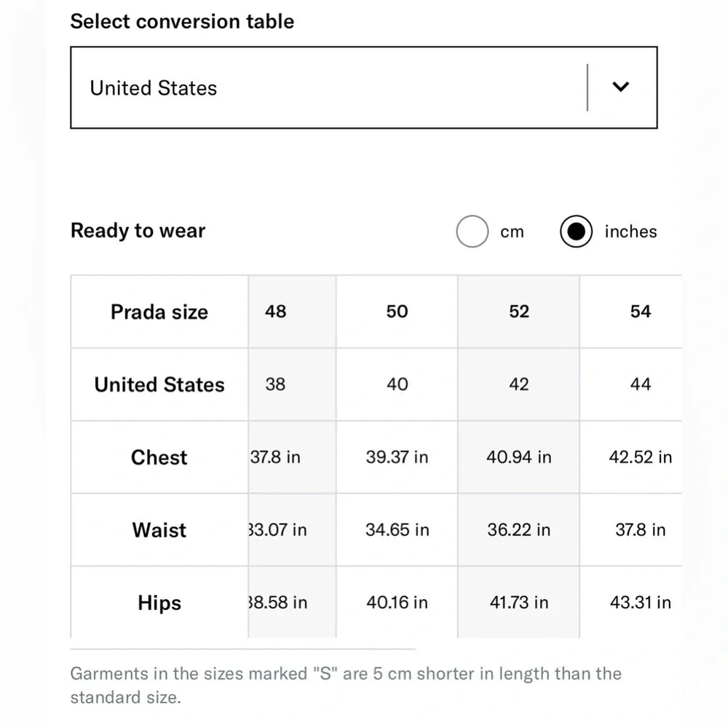Click the Prada size row label

coord(159,312)
